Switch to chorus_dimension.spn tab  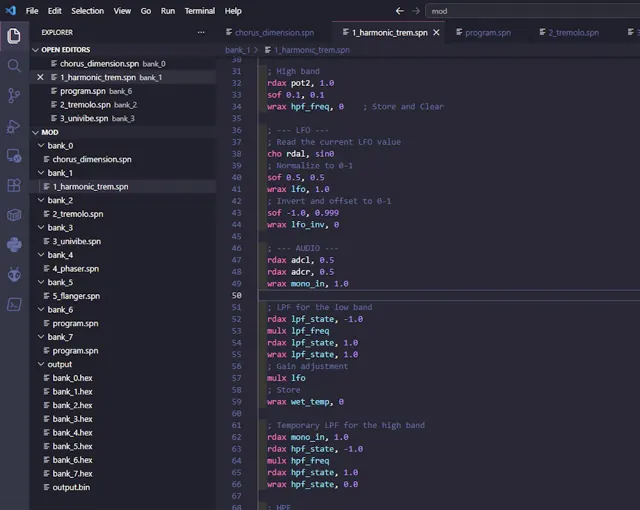(x=274, y=33)
